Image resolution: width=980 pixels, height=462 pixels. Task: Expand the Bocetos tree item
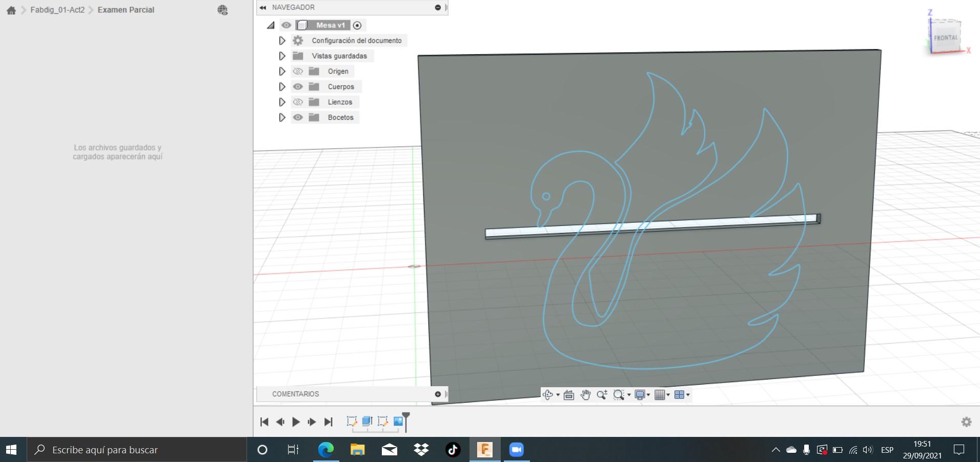click(x=282, y=117)
